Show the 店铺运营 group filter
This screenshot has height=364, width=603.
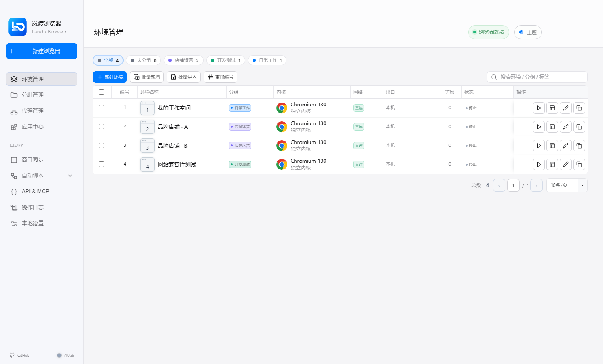point(183,60)
